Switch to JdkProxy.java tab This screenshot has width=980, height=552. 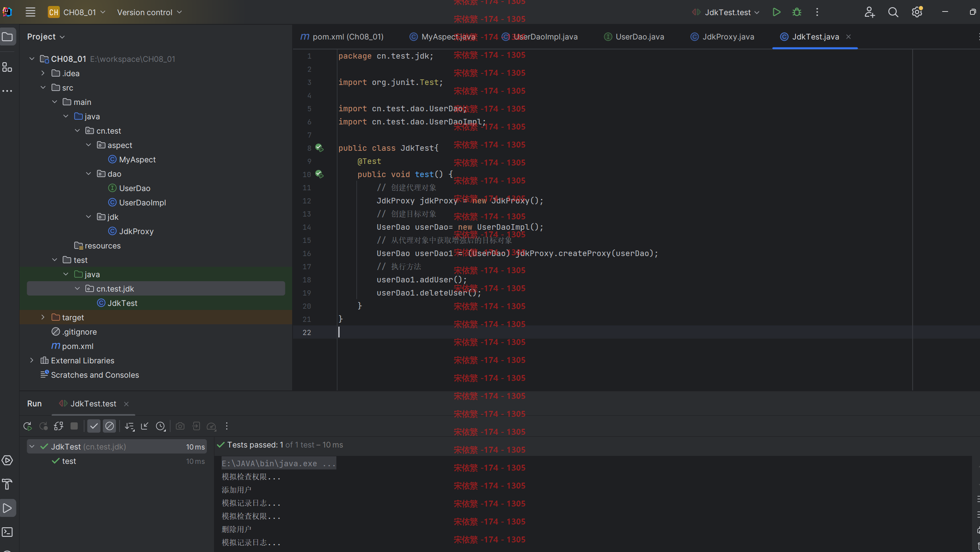coord(722,37)
